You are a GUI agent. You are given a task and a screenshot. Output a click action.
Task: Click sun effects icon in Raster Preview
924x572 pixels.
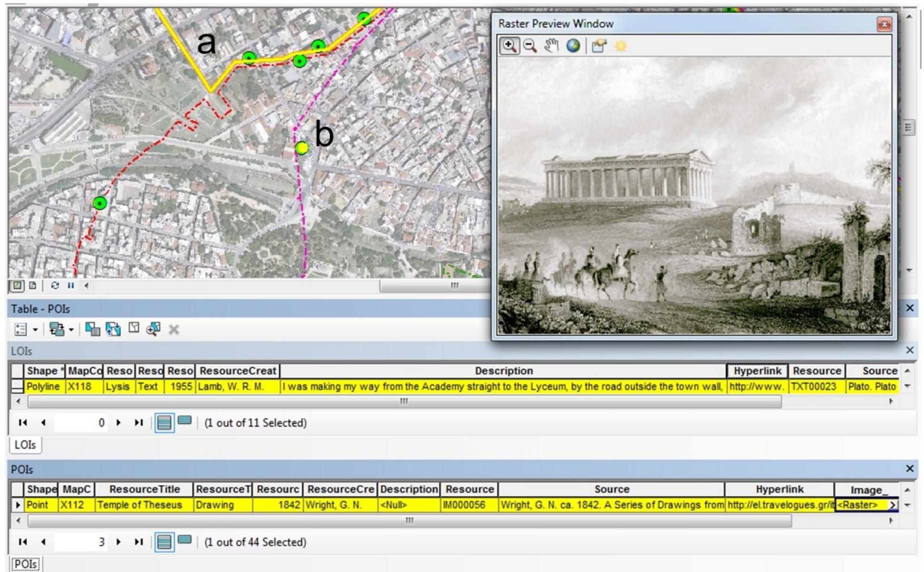click(x=620, y=46)
